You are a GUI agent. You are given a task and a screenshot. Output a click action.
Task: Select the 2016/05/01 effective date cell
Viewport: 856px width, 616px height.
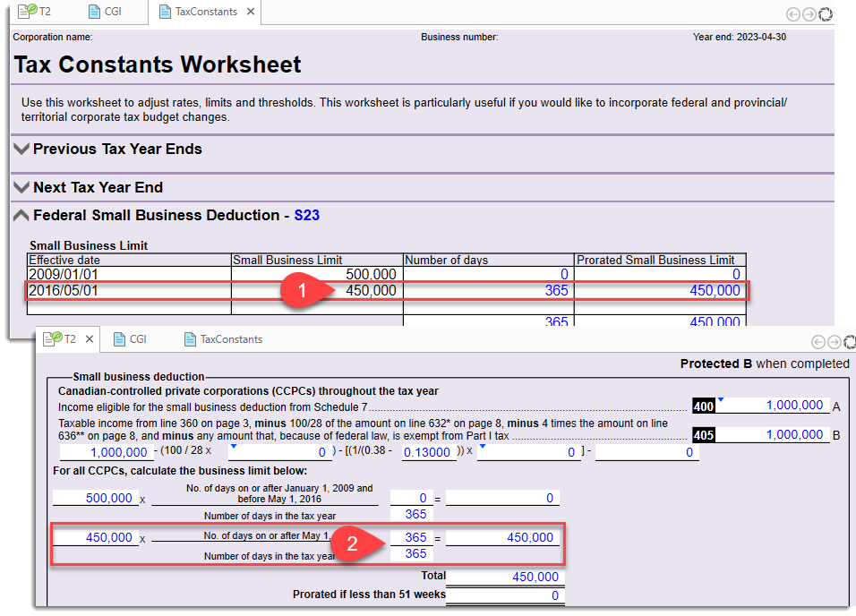pyautogui.click(x=129, y=290)
